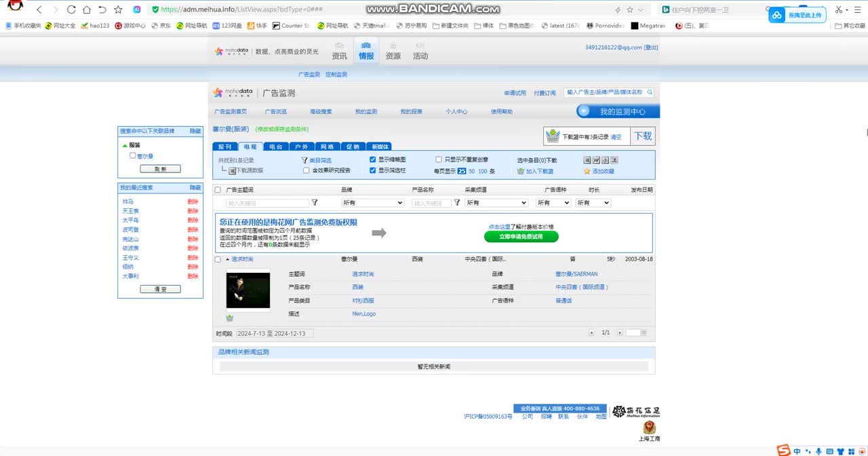
Task: Click the 输入关键词 keyword input field
Action: [267, 203]
